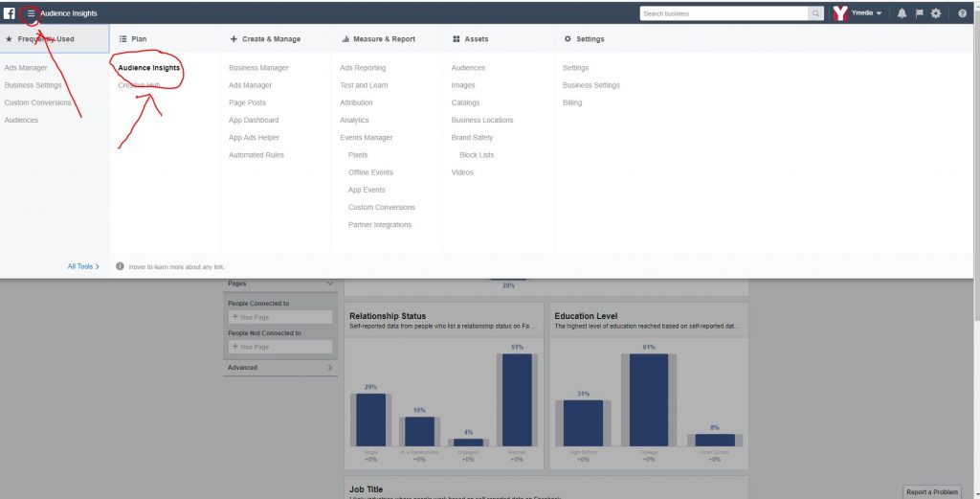Open Settings link in Settings column

click(575, 68)
